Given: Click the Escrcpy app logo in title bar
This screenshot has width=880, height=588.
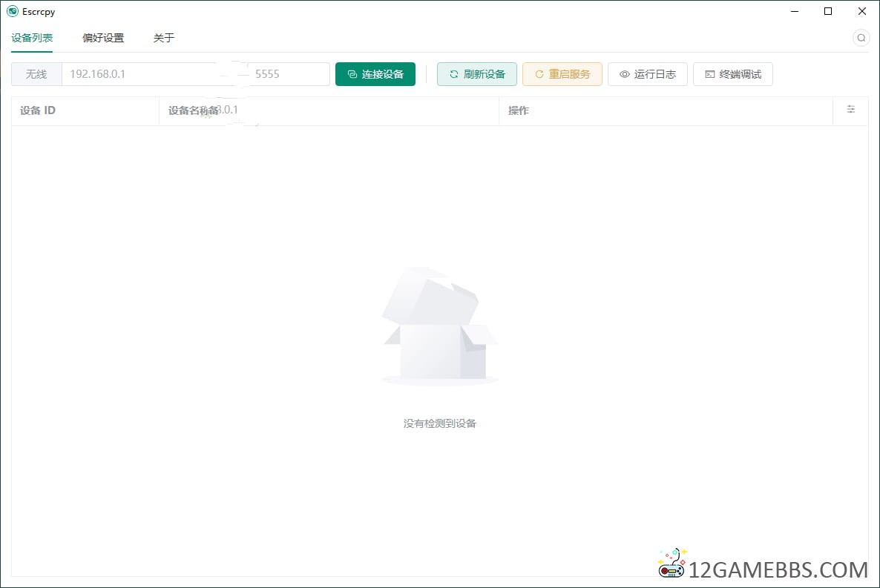Looking at the screenshot, I should (12, 11).
